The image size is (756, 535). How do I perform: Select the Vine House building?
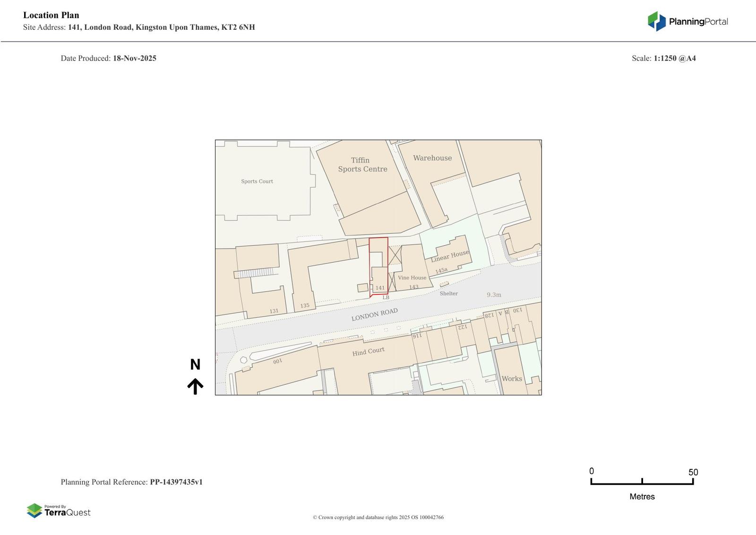click(x=412, y=277)
